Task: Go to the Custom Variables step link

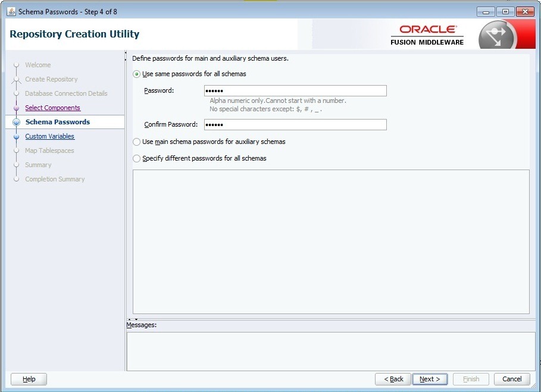Action: [x=49, y=136]
